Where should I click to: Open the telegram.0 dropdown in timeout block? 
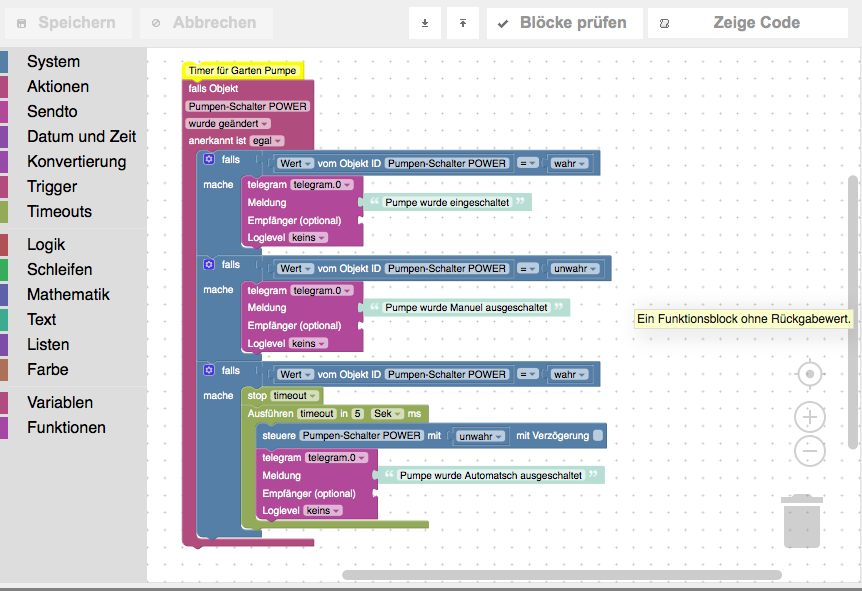[336, 457]
